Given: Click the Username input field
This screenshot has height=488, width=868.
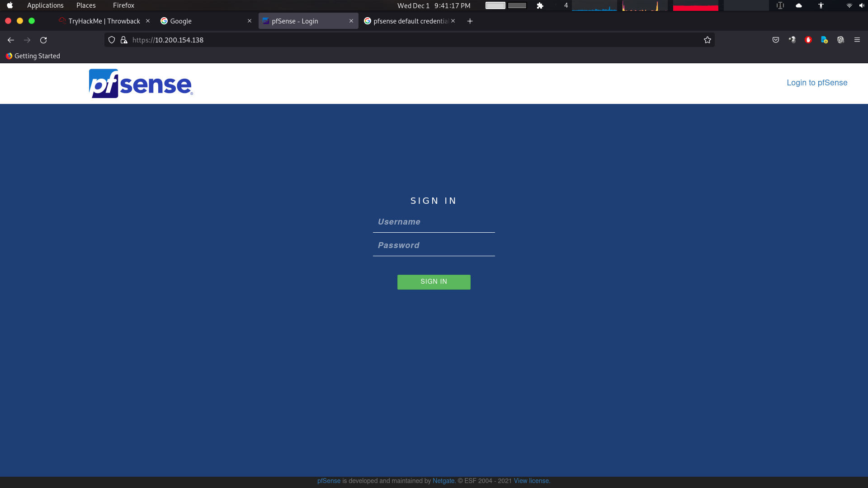Looking at the screenshot, I should pyautogui.click(x=434, y=222).
